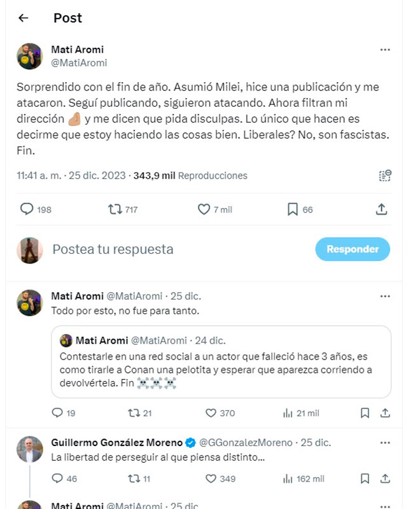This screenshot has height=509, width=420.
Task: Like the main post with 7 mil likes
Action: click(x=204, y=209)
